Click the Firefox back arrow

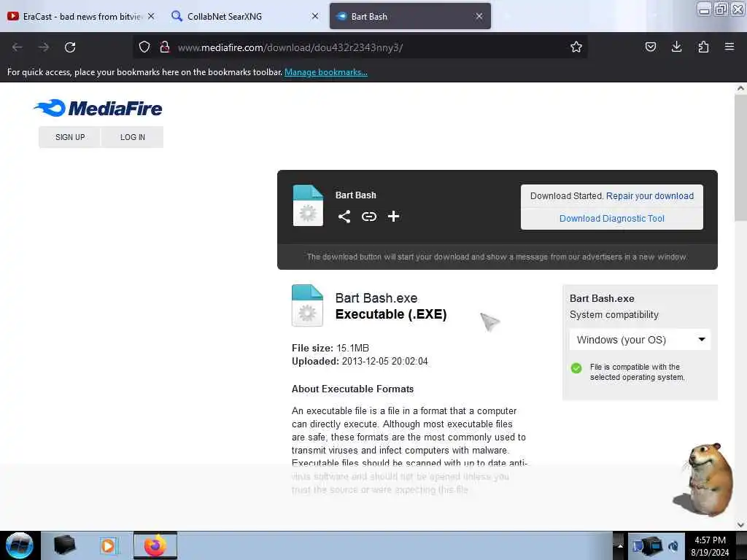pyautogui.click(x=18, y=47)
